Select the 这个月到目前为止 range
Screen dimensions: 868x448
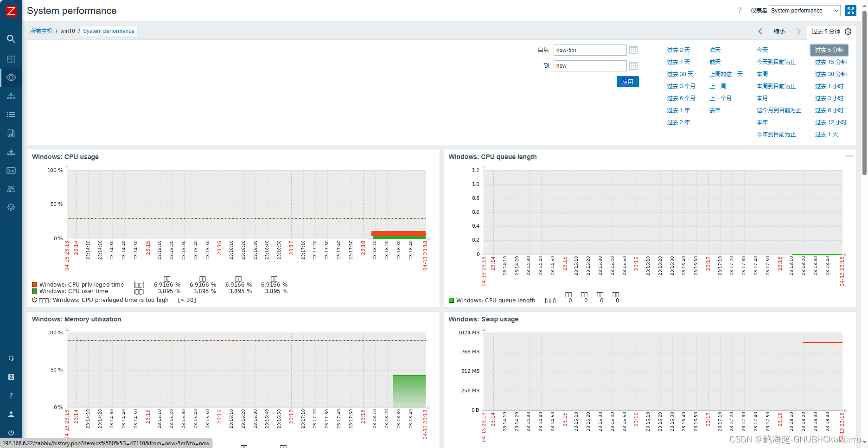tap(779, 110)
